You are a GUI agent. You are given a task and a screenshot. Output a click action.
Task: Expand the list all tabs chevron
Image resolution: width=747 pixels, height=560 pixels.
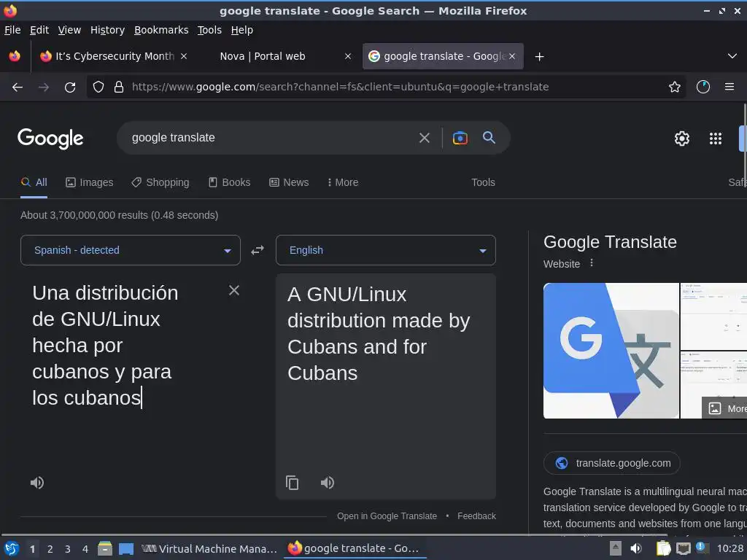click(x=732, y=56)
